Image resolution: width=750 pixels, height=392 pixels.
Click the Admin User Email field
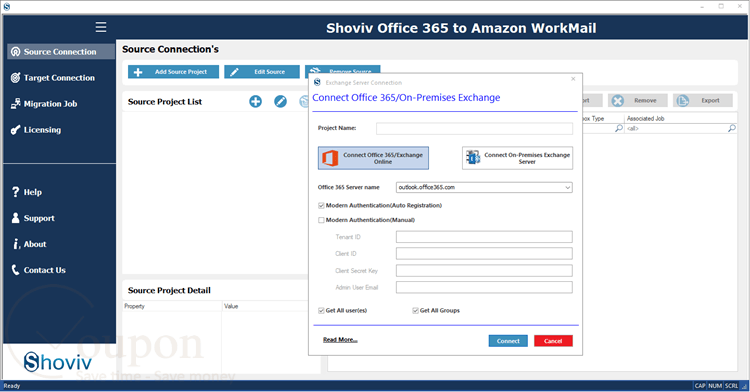[484, 287]
